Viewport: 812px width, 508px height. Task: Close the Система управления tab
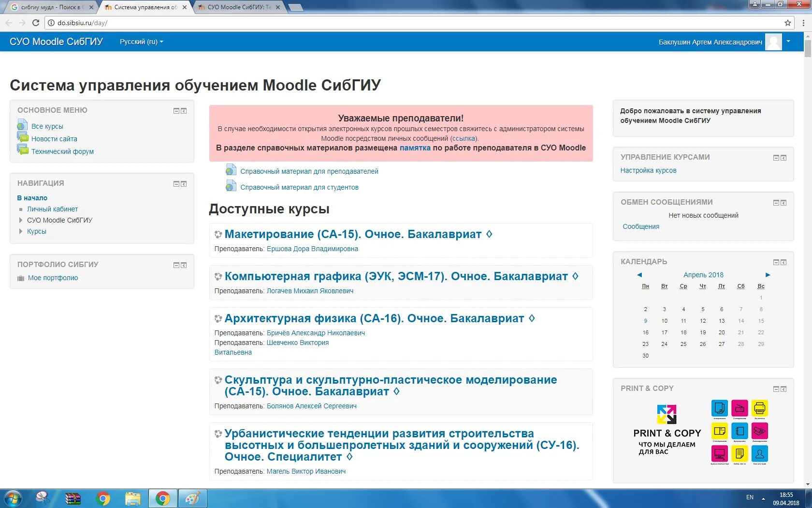184,7
